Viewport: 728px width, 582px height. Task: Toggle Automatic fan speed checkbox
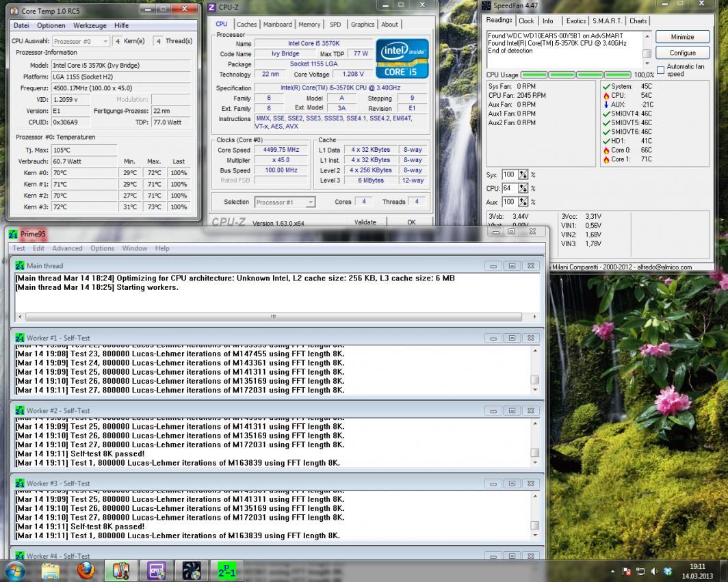point(661,70)
